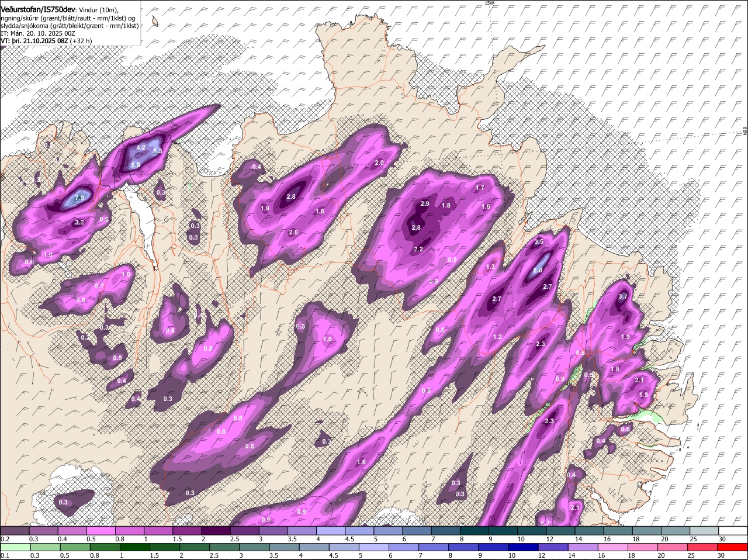Click the 30 white swatch in the snow legend
Image resolution: width=748 pixels, height=560 pixels.
click(x=733, y=531)
